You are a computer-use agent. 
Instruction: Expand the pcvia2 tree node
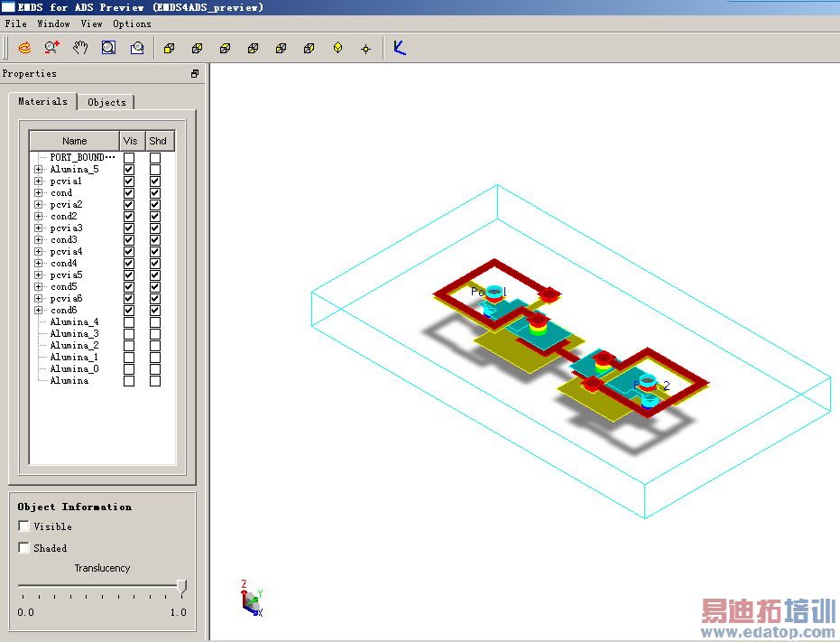point(38,204)
